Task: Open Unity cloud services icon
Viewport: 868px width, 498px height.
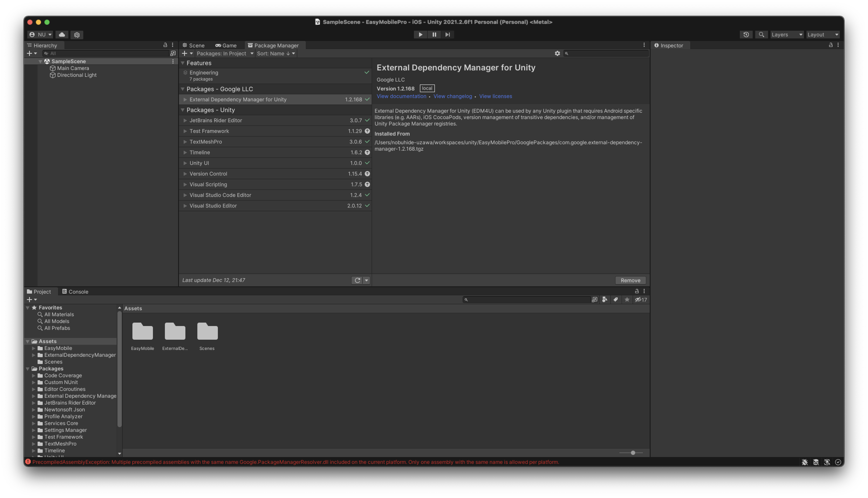Action: pyautogui.click(x=62, y=35)
